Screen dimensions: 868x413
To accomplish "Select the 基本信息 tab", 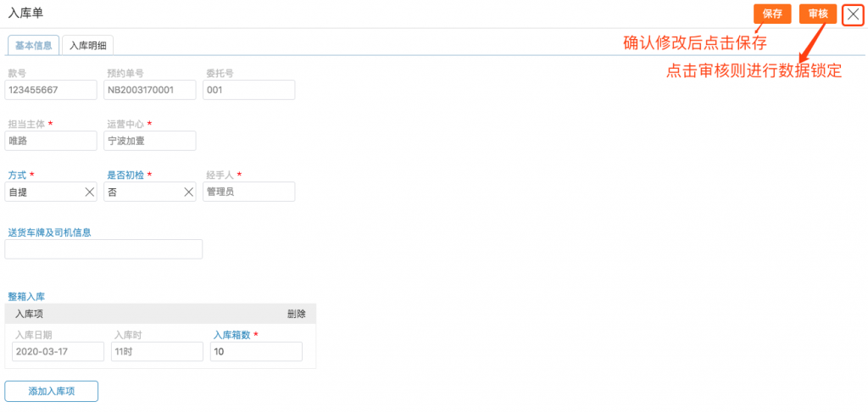I will coord(33,46).
